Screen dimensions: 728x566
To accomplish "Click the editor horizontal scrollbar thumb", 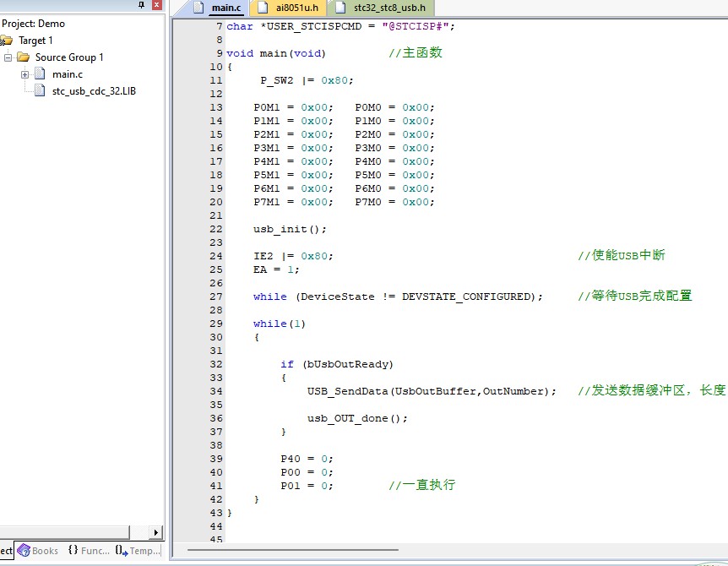I will (x=292, y=550).
